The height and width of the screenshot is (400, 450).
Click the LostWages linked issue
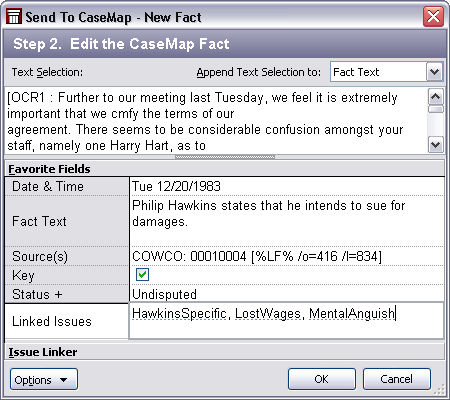click(268, 314)
